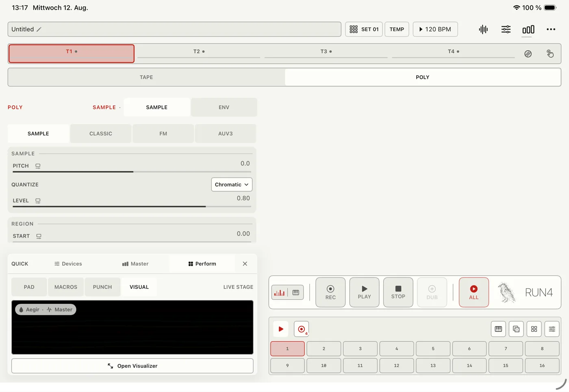Click the copy pattern icon above pads
This screenshot has width=569, height=392.
pyautogui.click(x=516, y=329)
